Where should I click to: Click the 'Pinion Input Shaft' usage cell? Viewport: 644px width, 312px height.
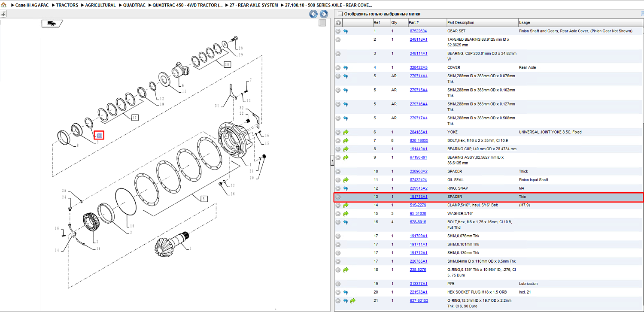coord(534,180)
